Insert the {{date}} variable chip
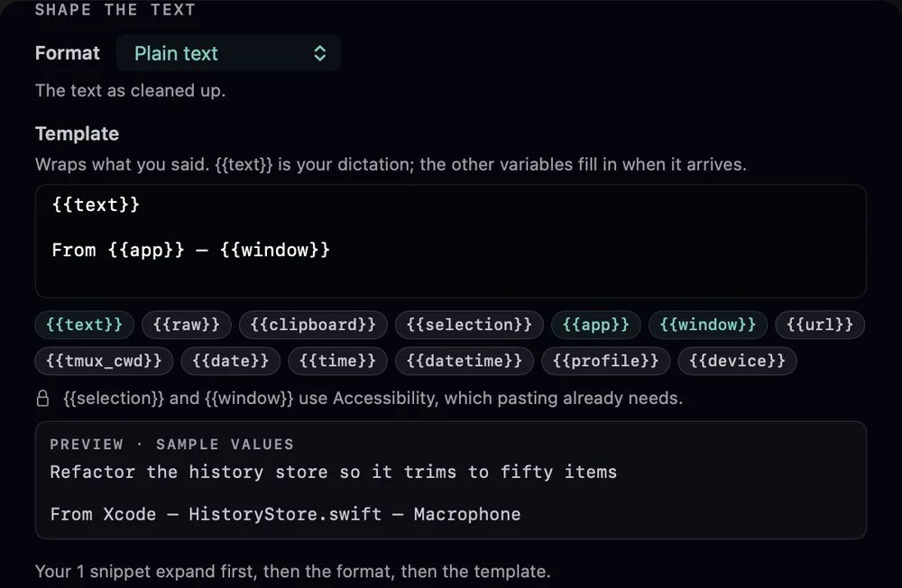The width and height of the screenshot is (902, 588). pos(231,361)
